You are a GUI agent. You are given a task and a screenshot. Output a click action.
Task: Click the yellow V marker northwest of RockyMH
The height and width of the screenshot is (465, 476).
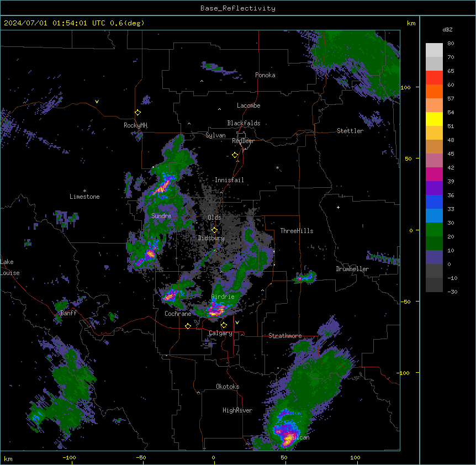[97, 102]
